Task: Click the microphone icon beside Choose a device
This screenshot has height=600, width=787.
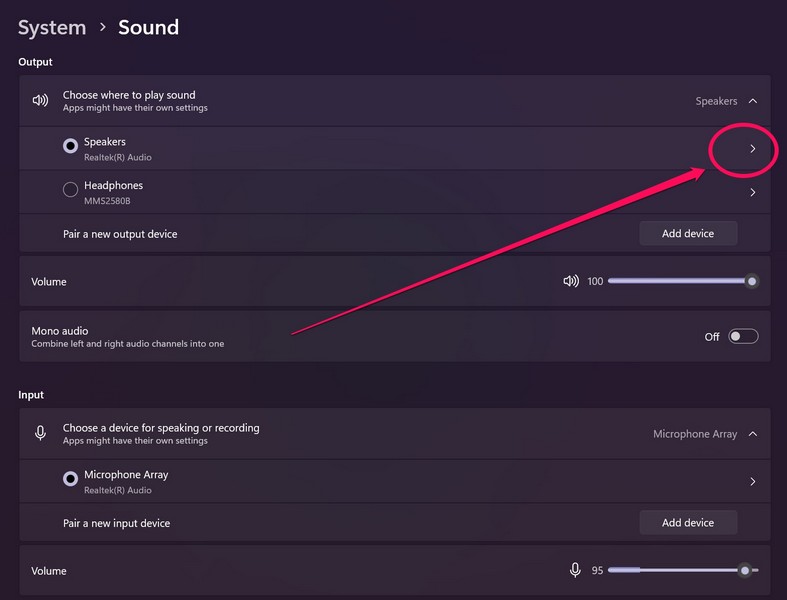Action: 40,433
